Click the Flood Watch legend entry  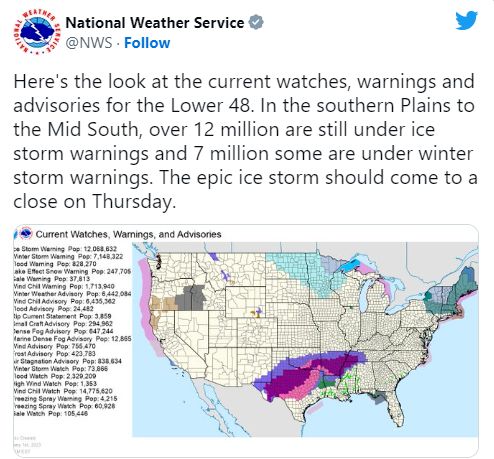point(55,376)
